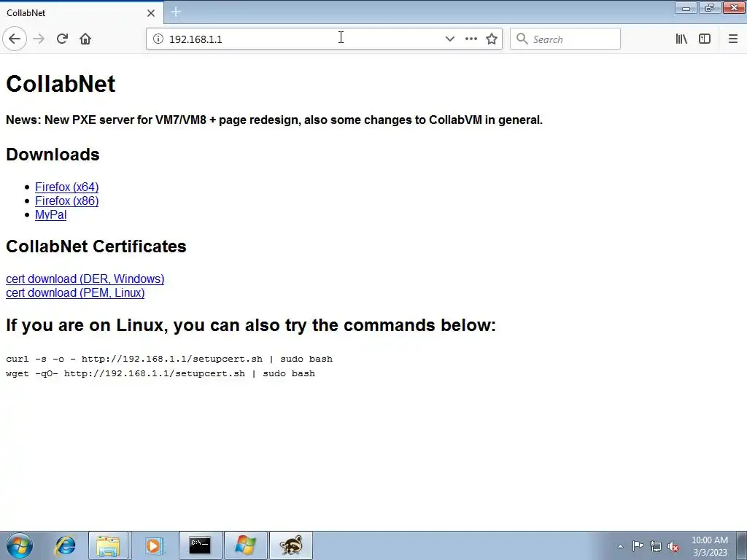
Task: Open the clock showing 10:00 AM
Action: pos(710,546)
